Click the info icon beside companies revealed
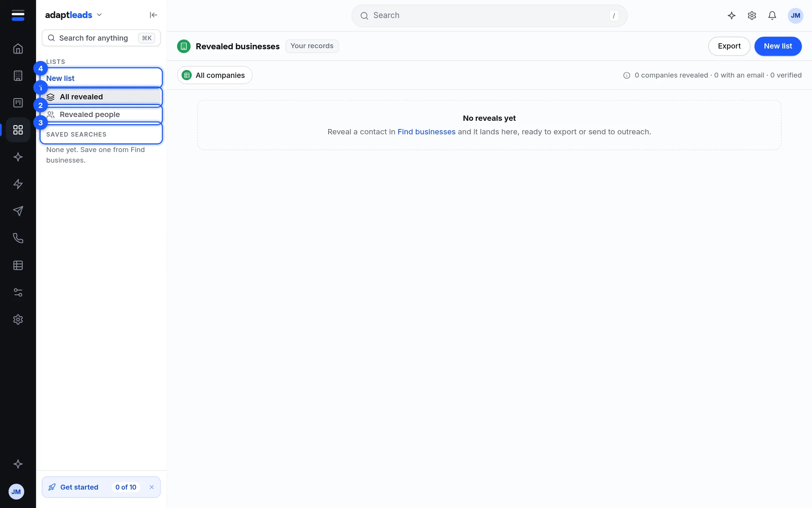The width and height of the screenshot is (812, 508). [x=627, y=75]
